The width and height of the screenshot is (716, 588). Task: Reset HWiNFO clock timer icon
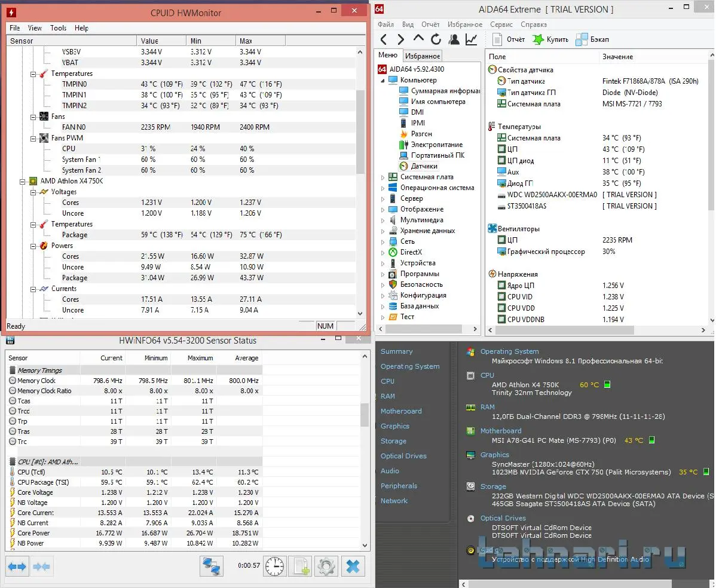click(x=275, y=566)
